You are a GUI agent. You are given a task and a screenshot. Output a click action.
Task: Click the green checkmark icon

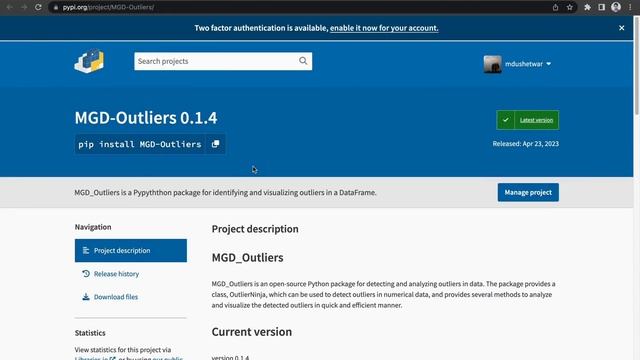506,120
